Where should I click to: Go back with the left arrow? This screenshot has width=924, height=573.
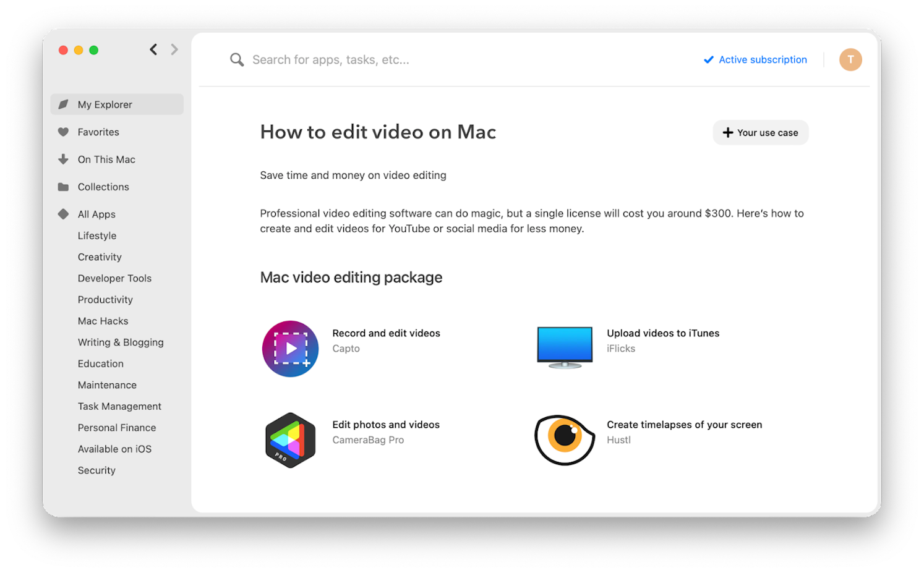point(153,49)
